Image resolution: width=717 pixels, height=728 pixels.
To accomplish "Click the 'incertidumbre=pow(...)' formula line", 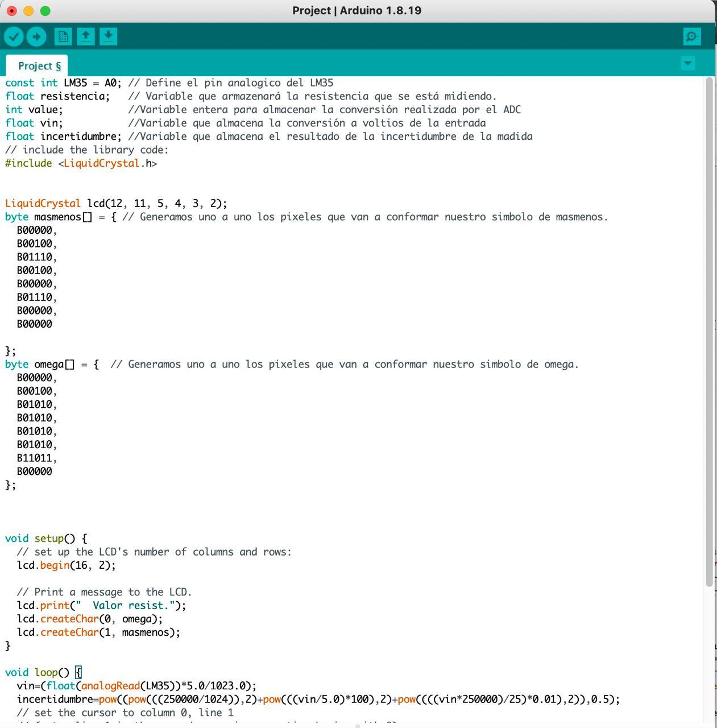I will tap(318, 700).
